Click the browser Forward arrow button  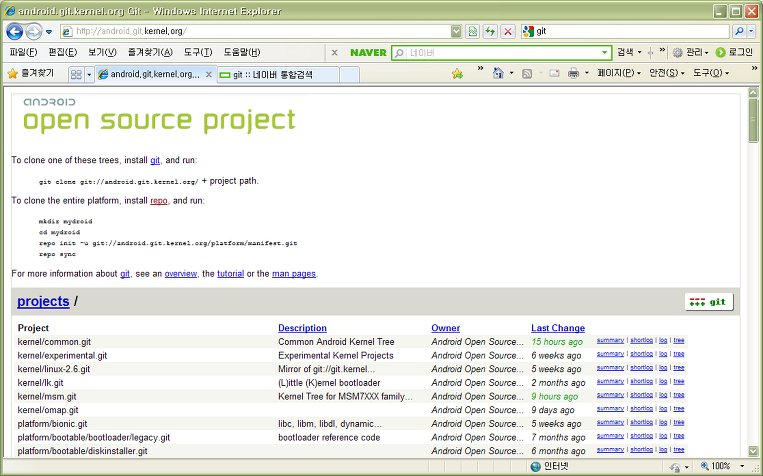[33, 32]
